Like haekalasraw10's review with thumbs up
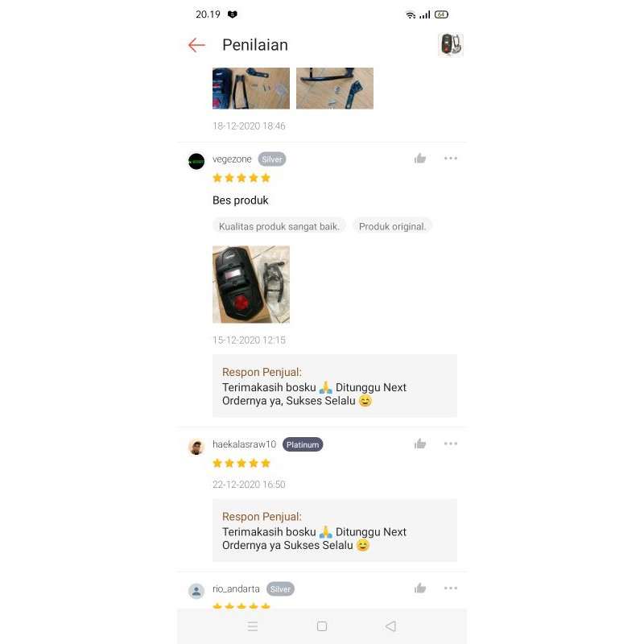The width and height of the screenshot is (644, 644). tap(419, 444)
